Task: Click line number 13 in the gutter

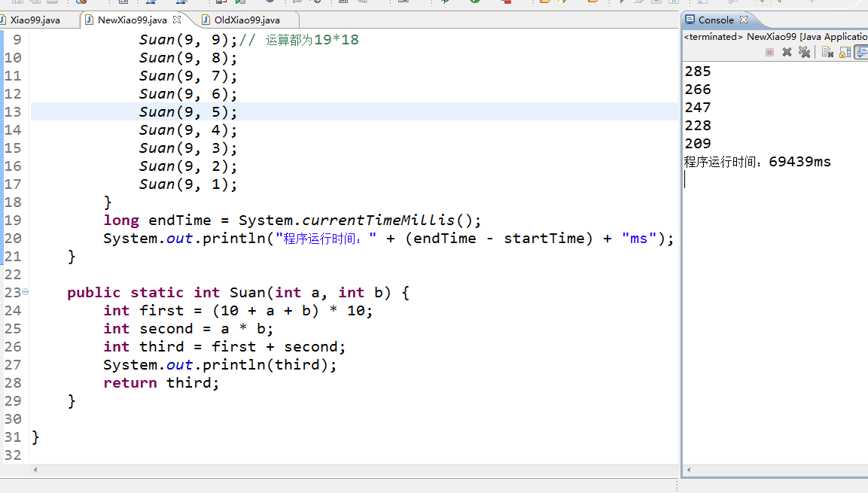Action: point(13,111)
